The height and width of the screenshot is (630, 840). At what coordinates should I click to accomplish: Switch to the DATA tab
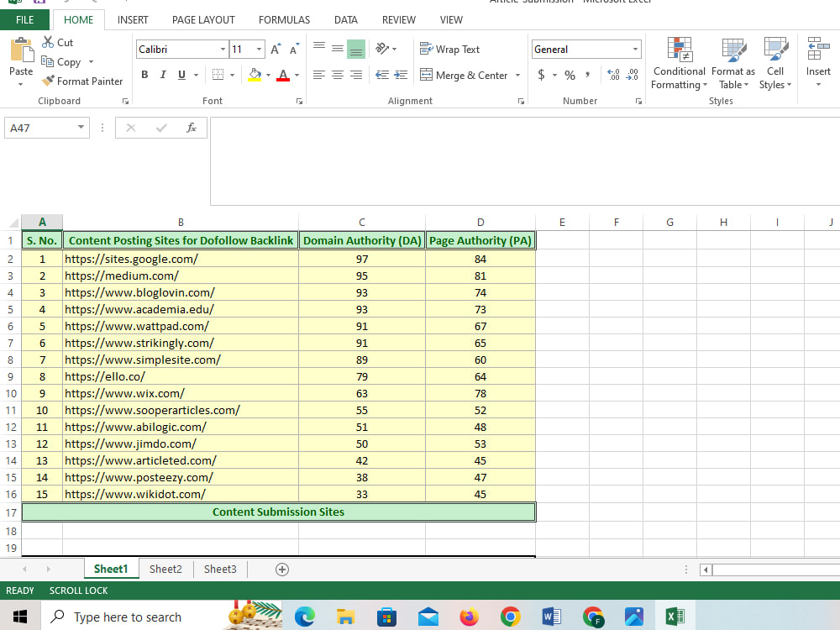[x=346, y=20]
